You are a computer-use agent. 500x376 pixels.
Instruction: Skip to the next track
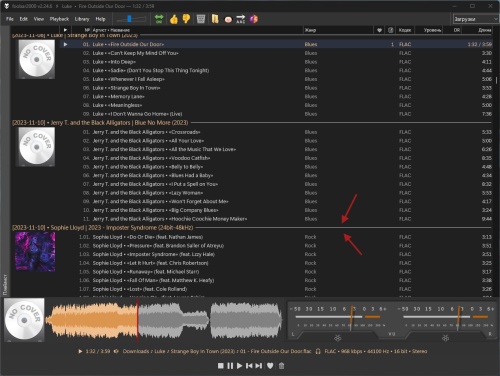(259, 366)
